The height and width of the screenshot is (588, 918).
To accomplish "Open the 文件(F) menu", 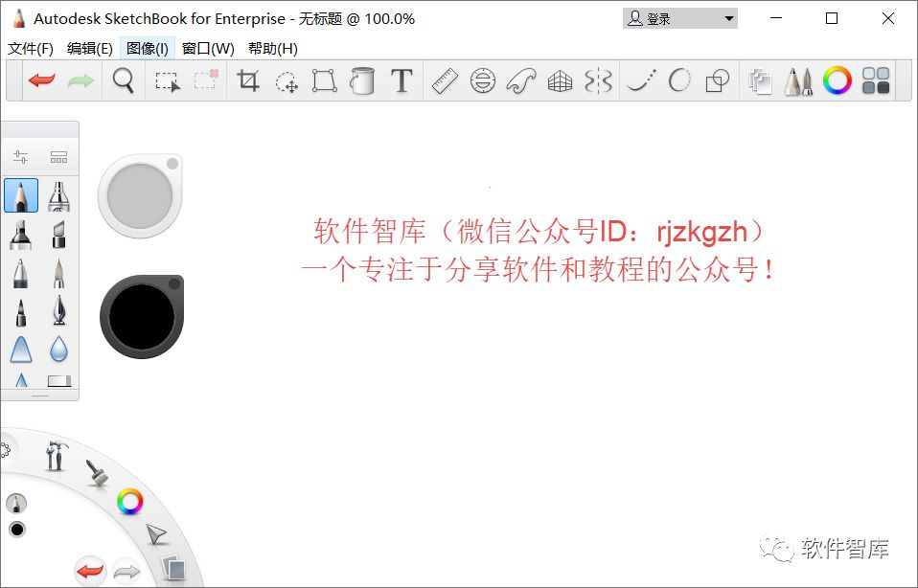I will (31, 49).
